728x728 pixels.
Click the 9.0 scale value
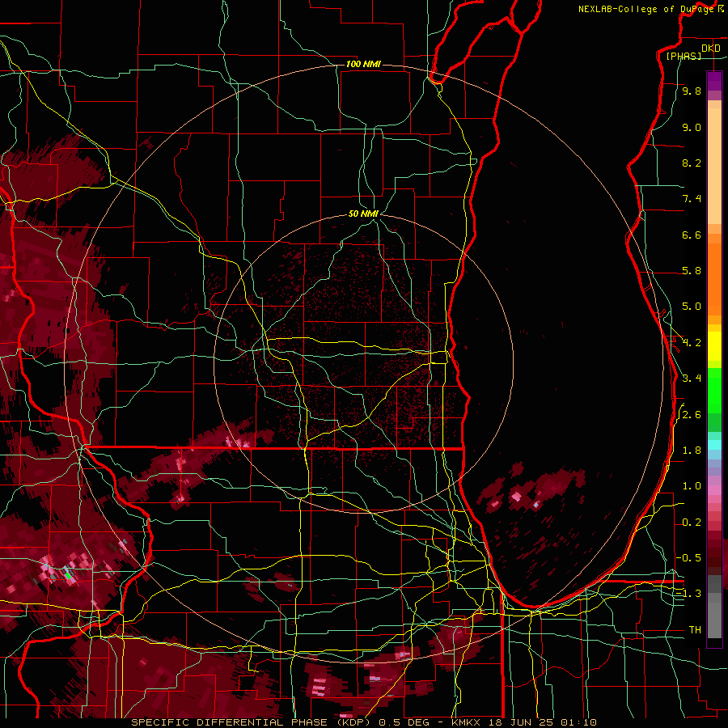(692, 128)
